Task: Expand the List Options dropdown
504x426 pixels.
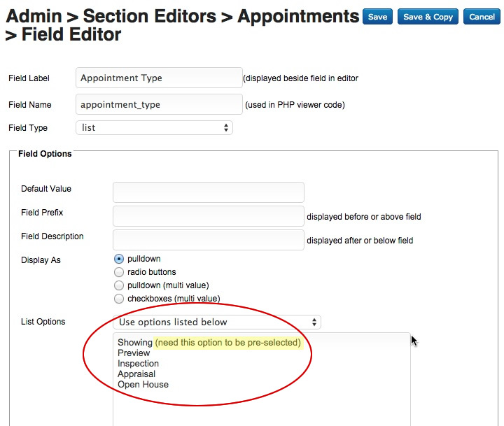Action: 216,322
